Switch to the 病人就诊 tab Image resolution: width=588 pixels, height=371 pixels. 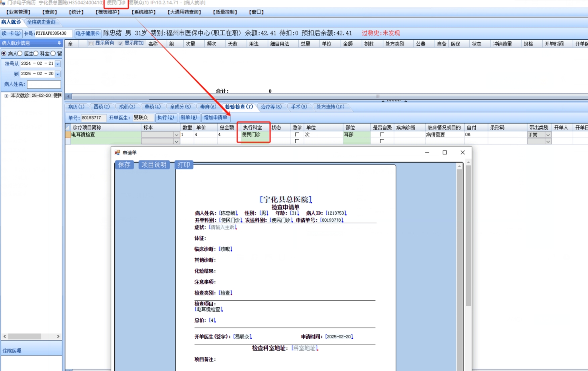(x=11, y=22)
